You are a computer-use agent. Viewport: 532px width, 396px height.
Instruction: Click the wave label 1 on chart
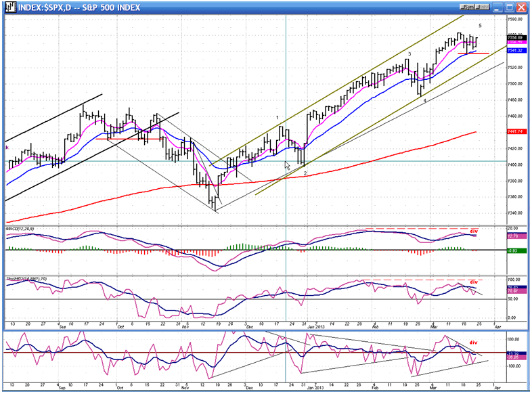point(278,118)
